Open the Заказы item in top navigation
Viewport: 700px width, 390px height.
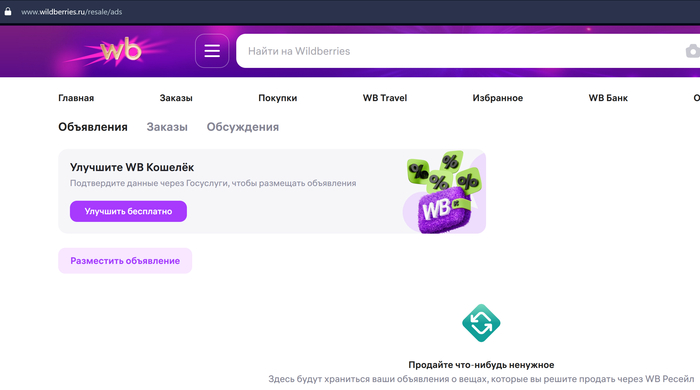pos(176,98)
